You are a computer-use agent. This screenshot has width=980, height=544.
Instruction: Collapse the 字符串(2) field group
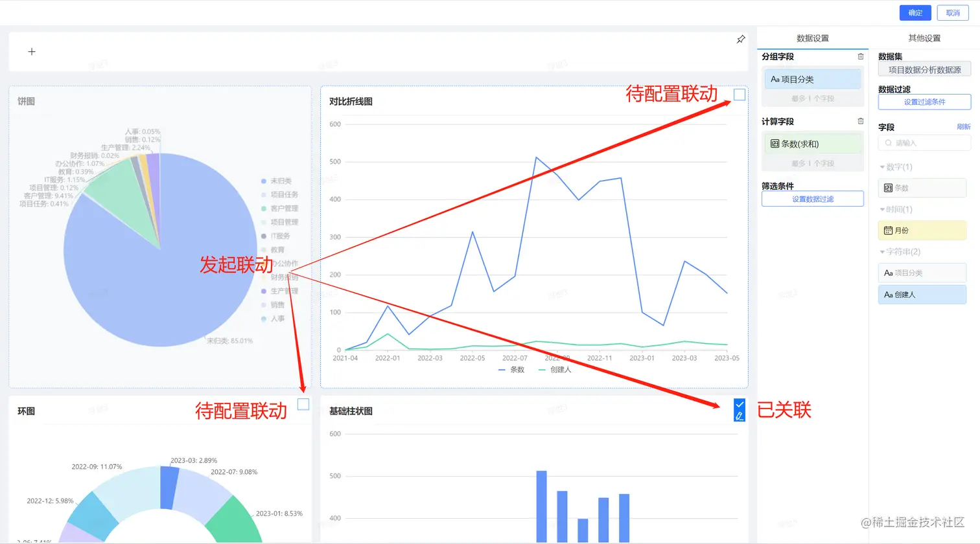coord(900,251)
